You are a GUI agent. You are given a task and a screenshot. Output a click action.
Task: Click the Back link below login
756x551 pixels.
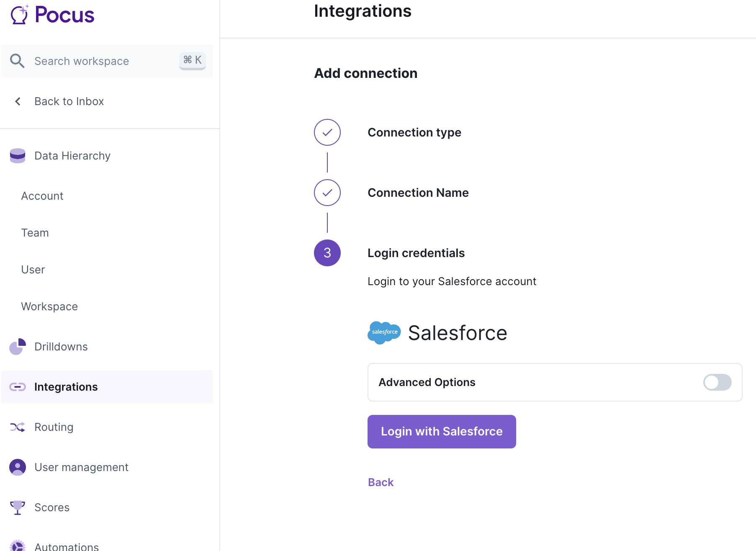pyautogui.click(x=381, y=482)
